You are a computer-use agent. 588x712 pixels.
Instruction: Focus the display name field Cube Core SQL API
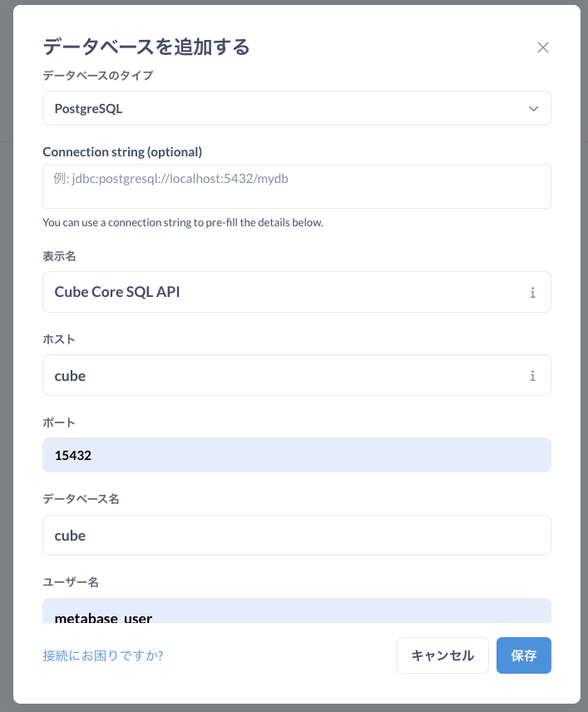click(x=297, y=292)
